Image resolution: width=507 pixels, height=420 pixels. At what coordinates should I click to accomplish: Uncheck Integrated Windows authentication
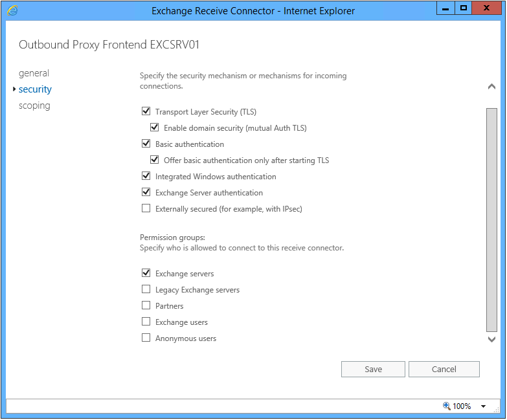(x=146, y=176)
